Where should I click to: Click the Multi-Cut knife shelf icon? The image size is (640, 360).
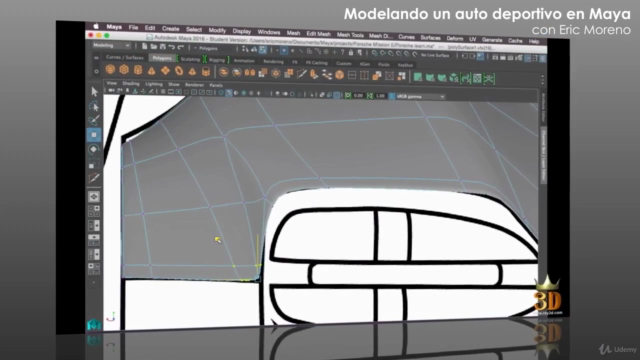point(302,74)
